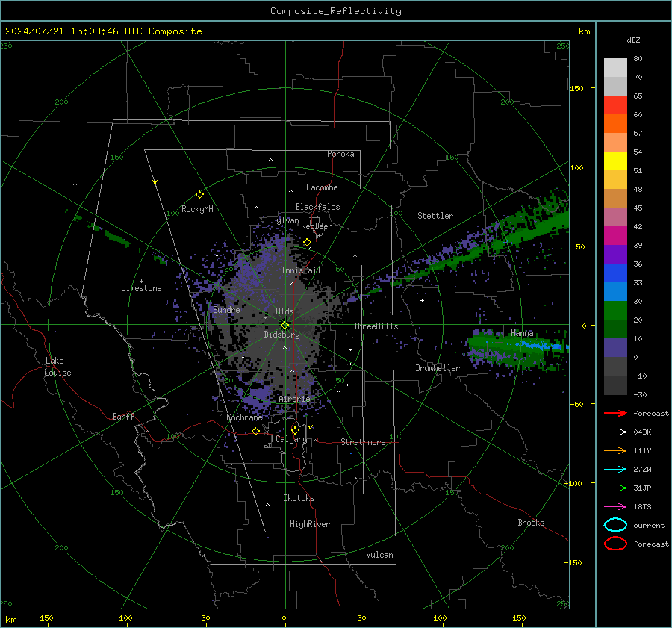This screenshot has height=628, width=672.
Task: Click the Cochrane label
Action: 244,417
